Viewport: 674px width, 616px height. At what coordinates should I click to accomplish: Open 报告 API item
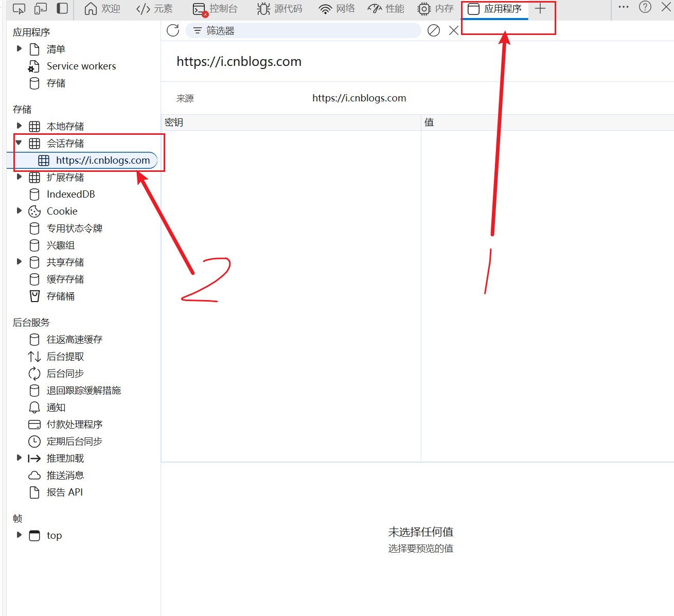[65, 492]
